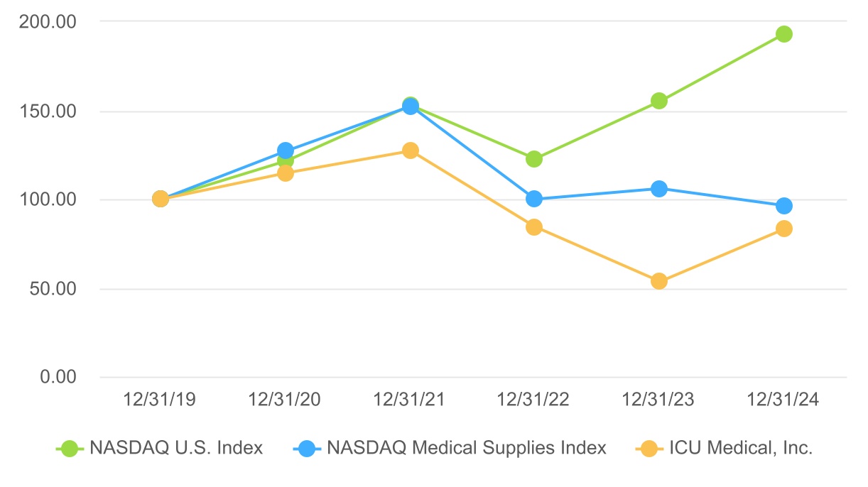The image size is (868, 487).
Task: Click the blue data point at 12/31/24
Action: click(783, 206)
